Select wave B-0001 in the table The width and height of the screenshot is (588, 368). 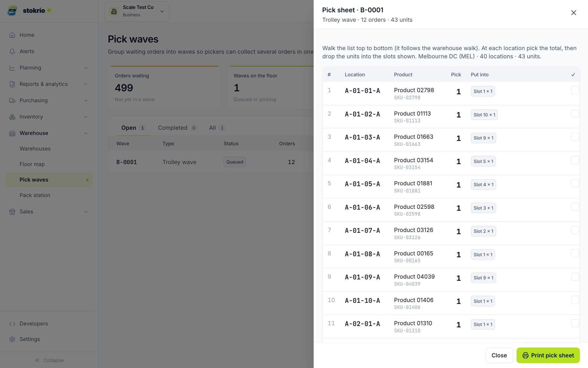point(127,162)
